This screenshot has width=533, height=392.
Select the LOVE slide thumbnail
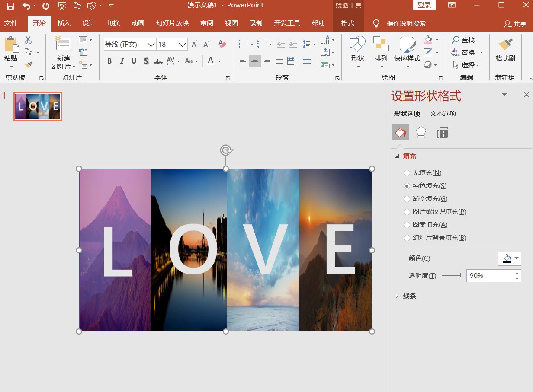(x=38, y=106)
